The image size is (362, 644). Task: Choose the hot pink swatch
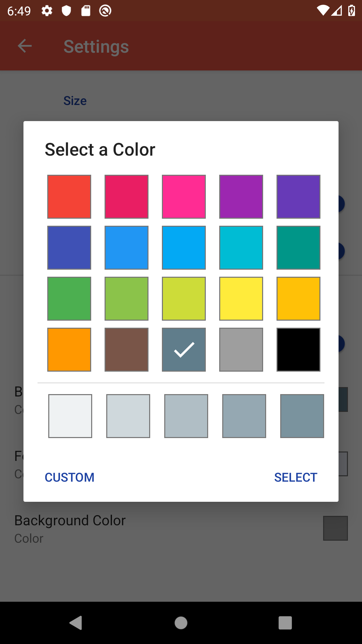tap(184, 197)
